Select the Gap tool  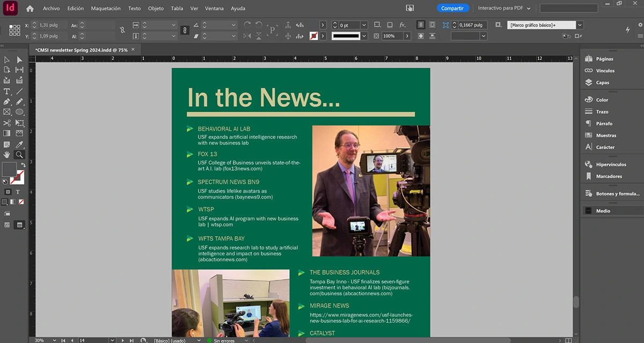(x=19, y=70)
